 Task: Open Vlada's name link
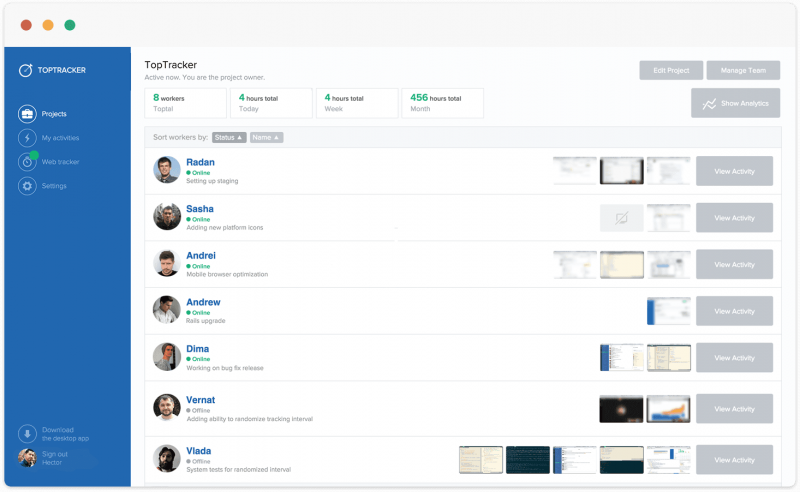tap(198, 451)
